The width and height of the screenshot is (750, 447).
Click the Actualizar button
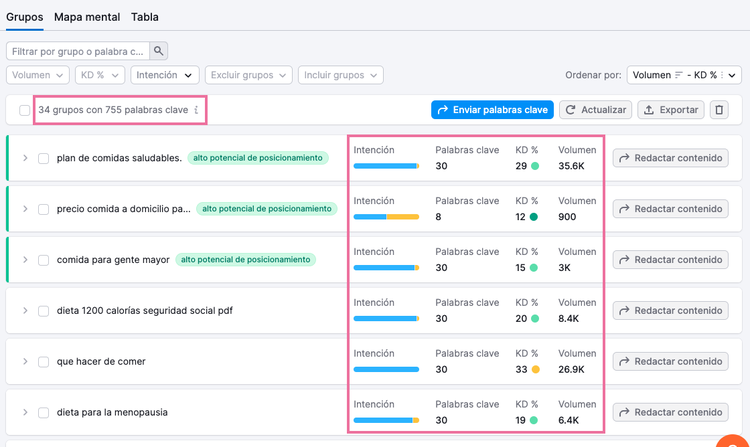point(596,110)
